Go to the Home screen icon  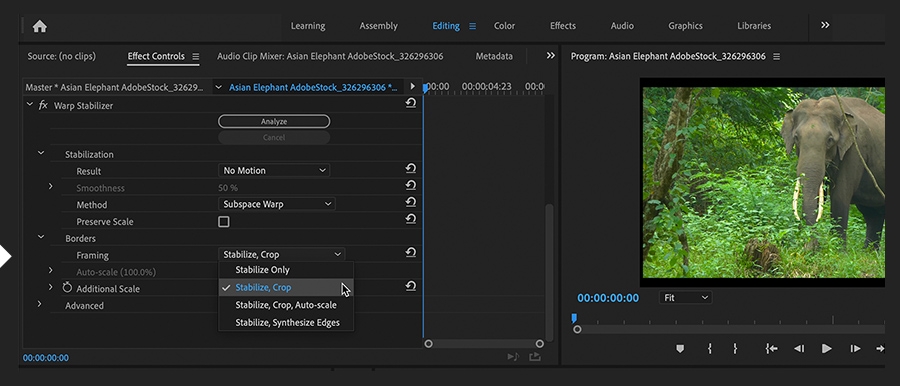(40, 26)
